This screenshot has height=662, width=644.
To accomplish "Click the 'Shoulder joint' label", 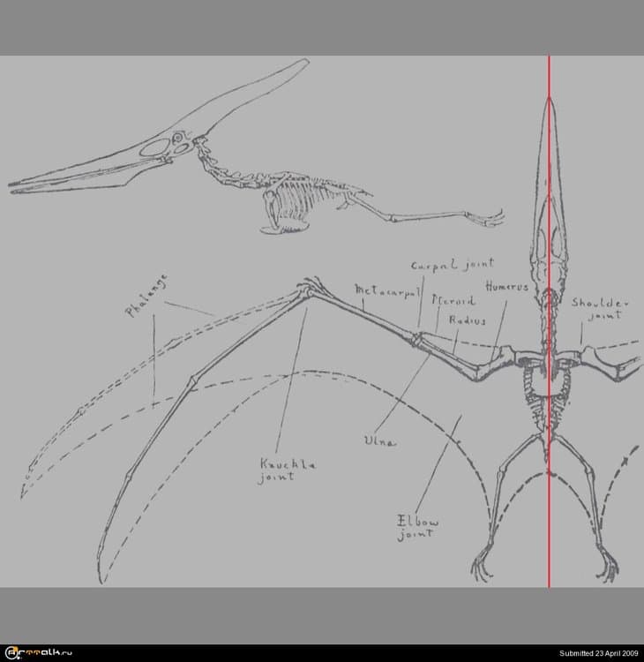I will [600, 309].
